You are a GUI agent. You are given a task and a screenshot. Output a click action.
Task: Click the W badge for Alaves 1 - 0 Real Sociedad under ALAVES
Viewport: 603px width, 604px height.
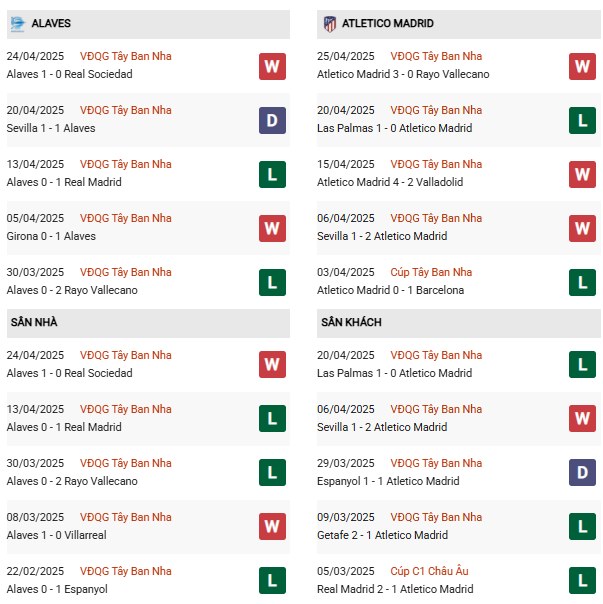272,66
